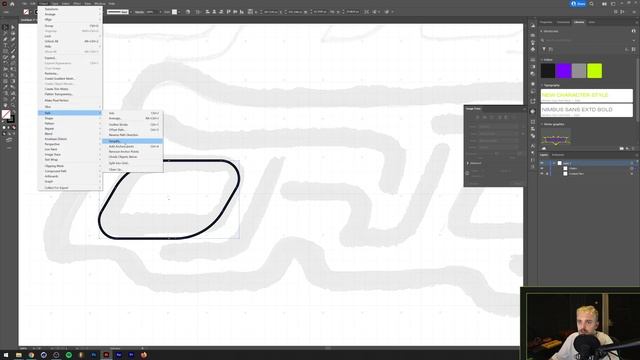Open the Opacity dropdown in control bar

(160, 12)
